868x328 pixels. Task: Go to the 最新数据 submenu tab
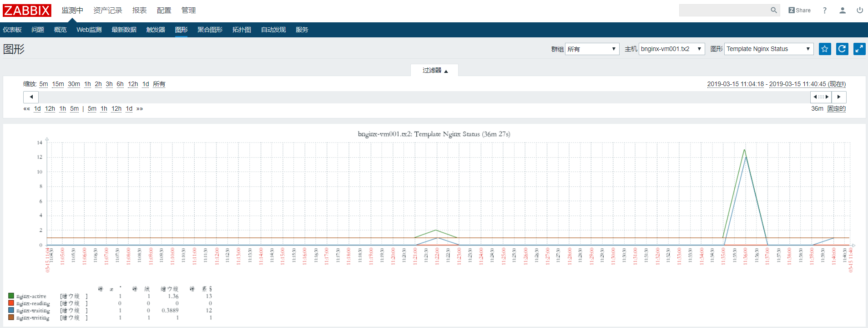tap(124, 30)
